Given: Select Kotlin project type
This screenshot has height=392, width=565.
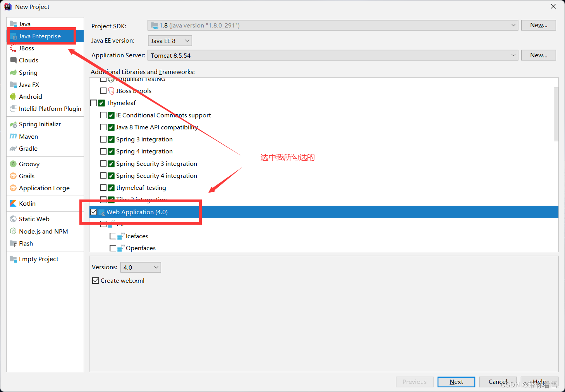Looking at the screenshot, I should 45,203.
